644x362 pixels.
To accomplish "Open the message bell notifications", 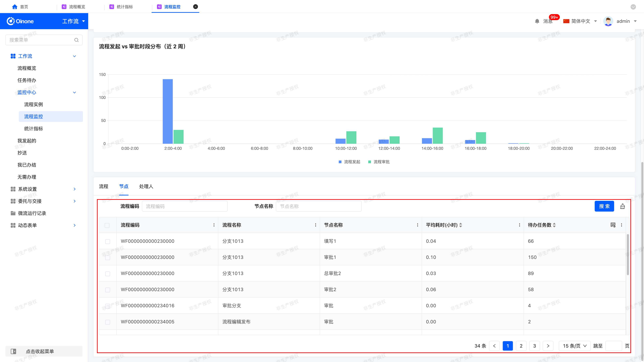I will point(537,21).
